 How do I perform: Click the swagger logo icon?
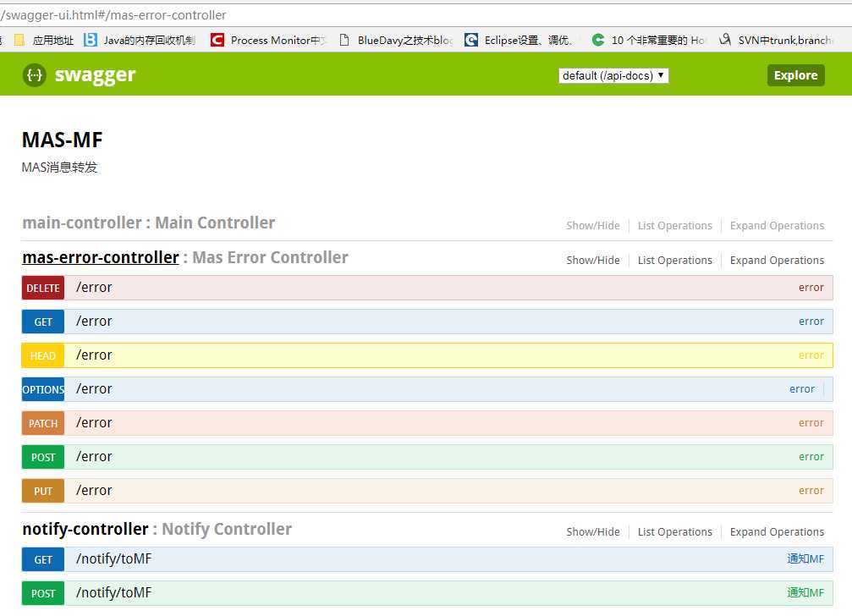pyautogui.click(x=34, y=75)
